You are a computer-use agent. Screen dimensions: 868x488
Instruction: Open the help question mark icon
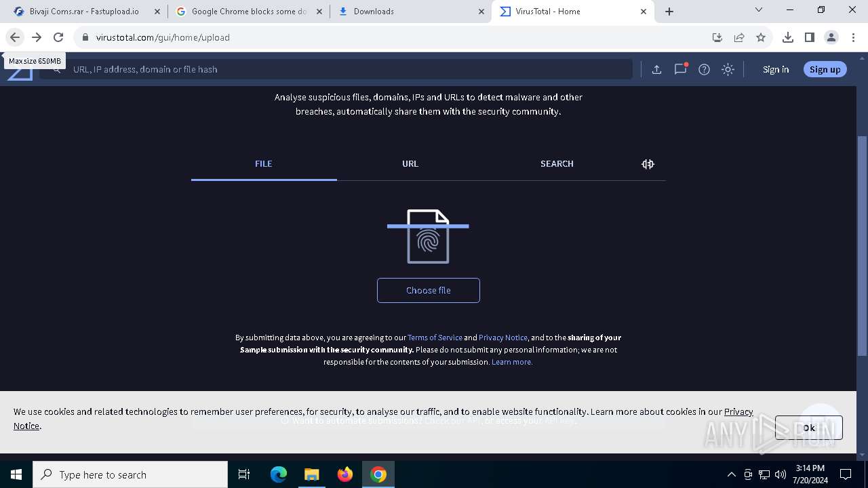[704, 69]
